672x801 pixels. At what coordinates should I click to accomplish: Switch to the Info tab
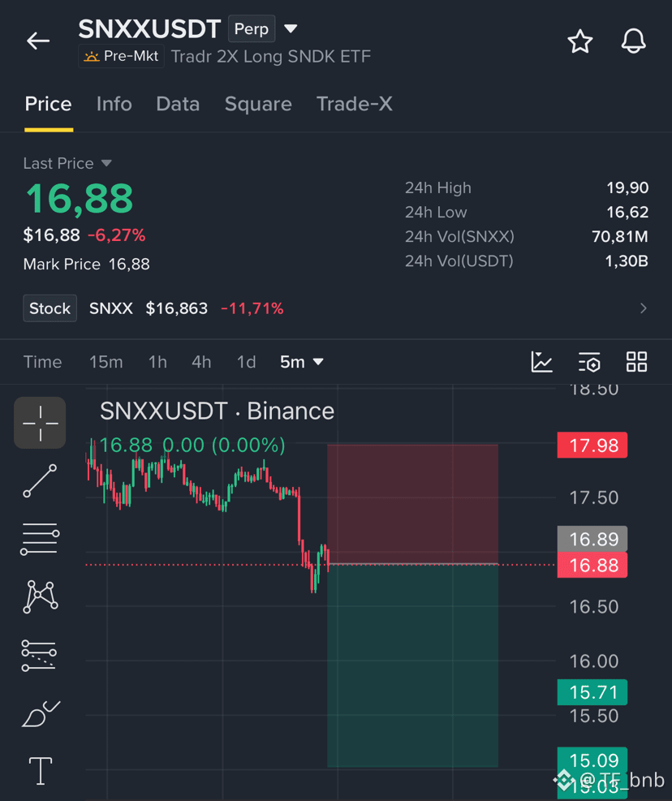click(114, 104)
